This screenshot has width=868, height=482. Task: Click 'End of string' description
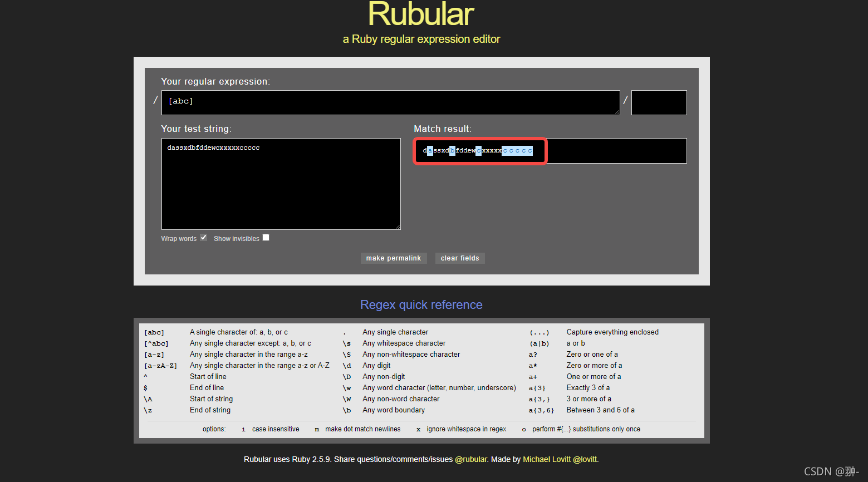(x=210, y=410)
